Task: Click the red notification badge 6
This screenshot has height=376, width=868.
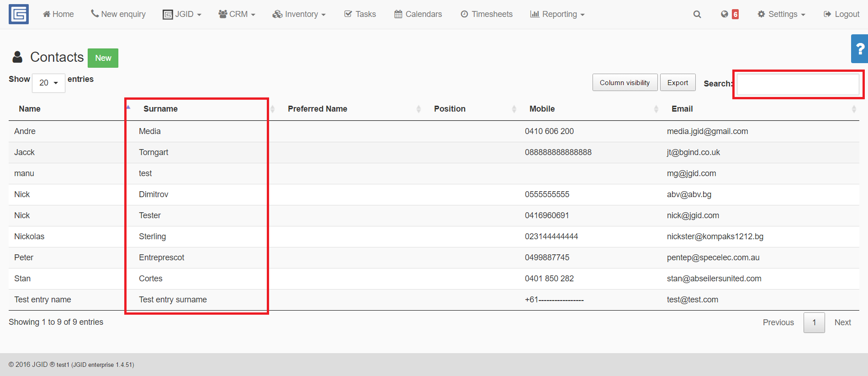Action: pyautogui.click(x=735, y=14)
